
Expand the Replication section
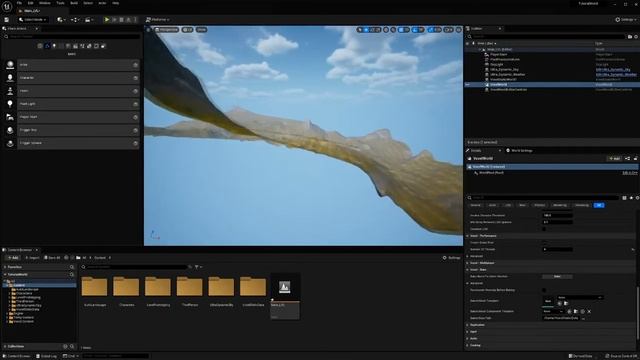pos(468,325)
